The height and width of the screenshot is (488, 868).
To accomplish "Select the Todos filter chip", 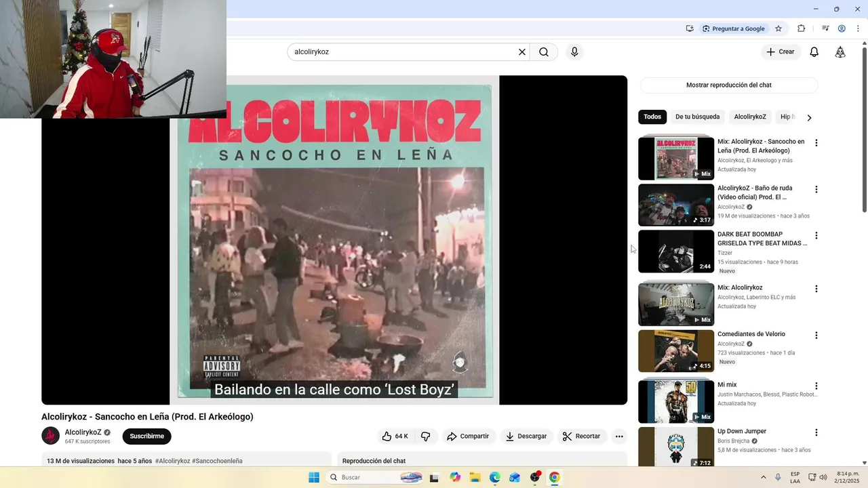I will (x=652, y=117).
